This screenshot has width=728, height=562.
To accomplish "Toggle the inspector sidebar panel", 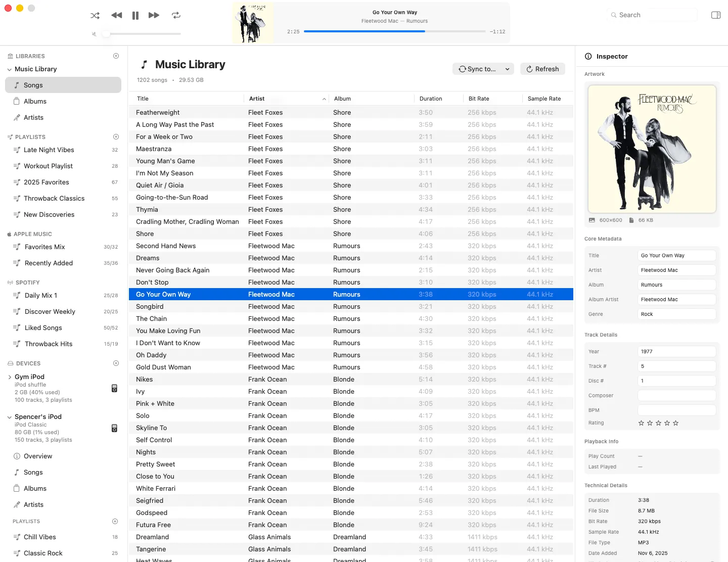I will point(716,15).
